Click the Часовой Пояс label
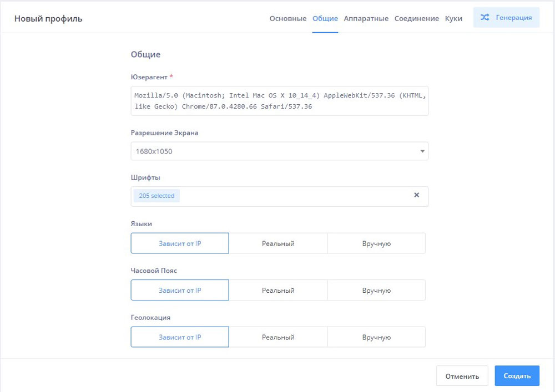 154,271
